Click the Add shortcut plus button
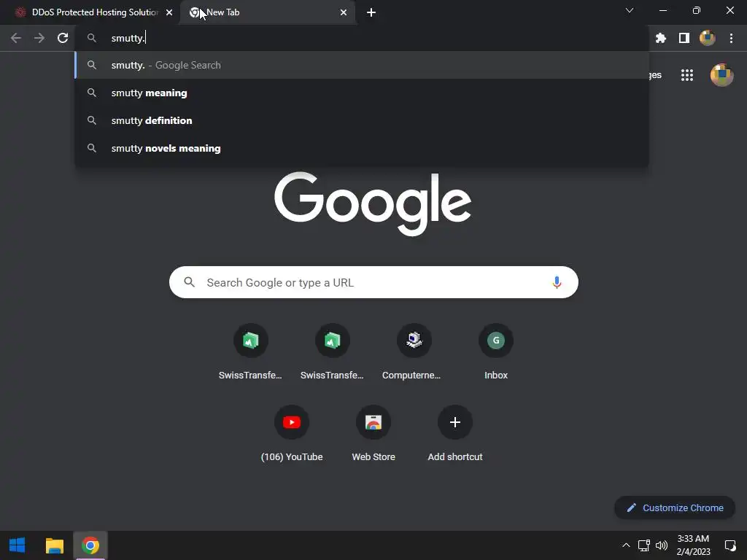 (455, 422)
